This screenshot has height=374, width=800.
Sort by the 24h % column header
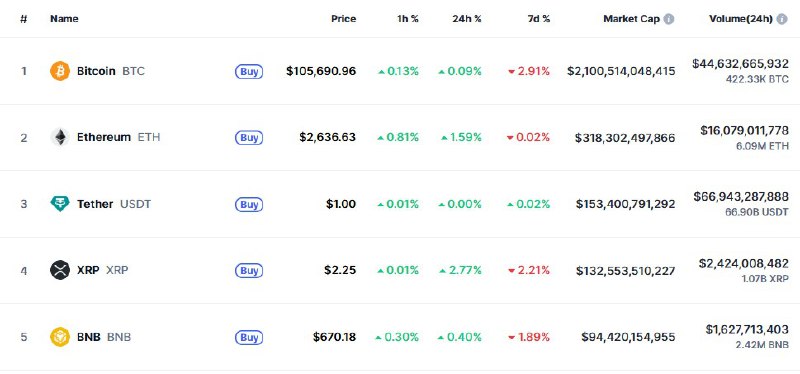[x=466, y=19]
